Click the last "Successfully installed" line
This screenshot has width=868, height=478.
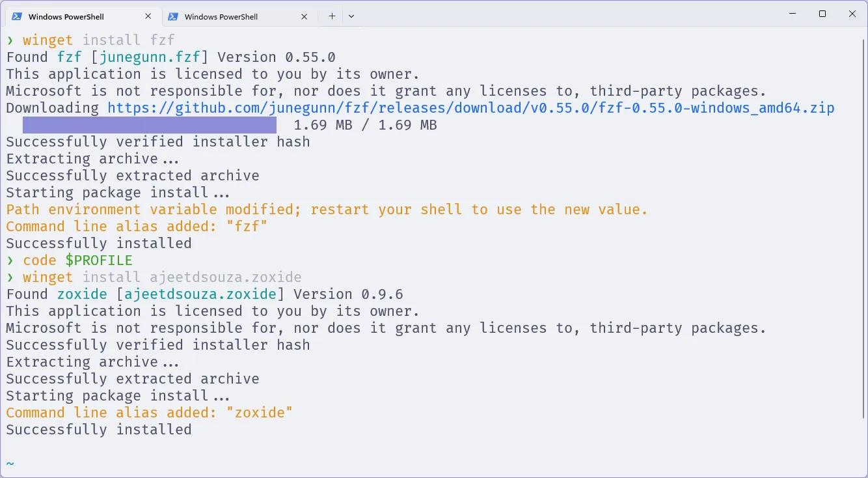coord(99,430)
